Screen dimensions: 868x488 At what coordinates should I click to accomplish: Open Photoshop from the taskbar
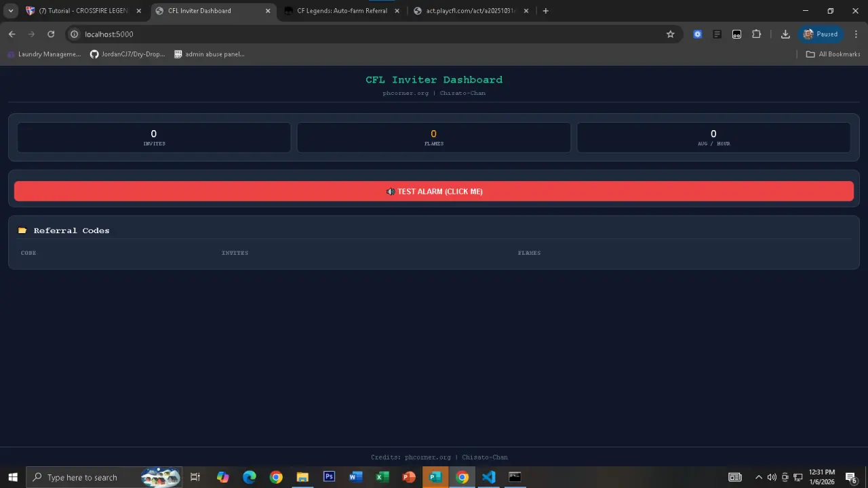tap(329, 477)
